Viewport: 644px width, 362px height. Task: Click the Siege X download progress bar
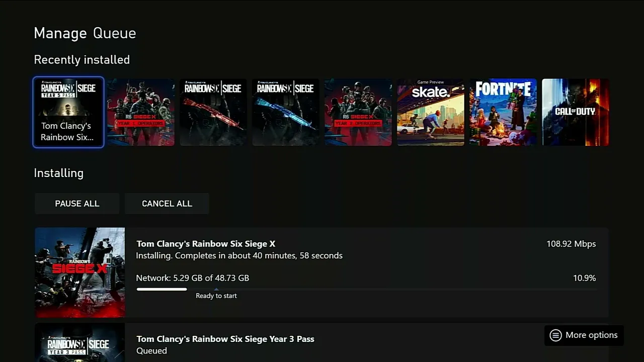[367, 289]
